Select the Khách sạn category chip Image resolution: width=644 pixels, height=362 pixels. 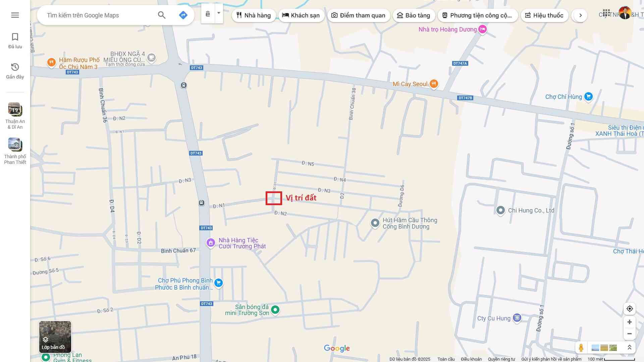coord(301,15)
